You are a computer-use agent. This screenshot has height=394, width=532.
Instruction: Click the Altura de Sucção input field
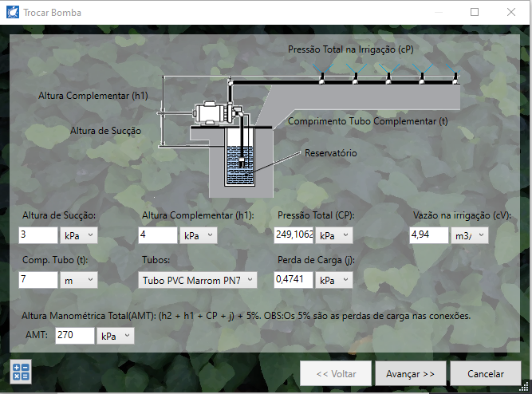pyautogui.click(x=37, y=235)
